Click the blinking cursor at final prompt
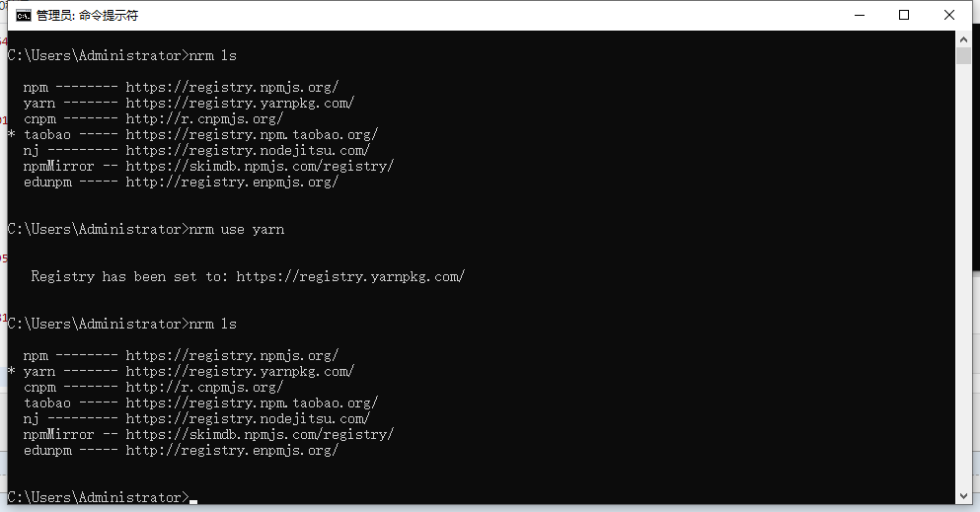Viewport: 980px width, 512px height. click(193, 500)
